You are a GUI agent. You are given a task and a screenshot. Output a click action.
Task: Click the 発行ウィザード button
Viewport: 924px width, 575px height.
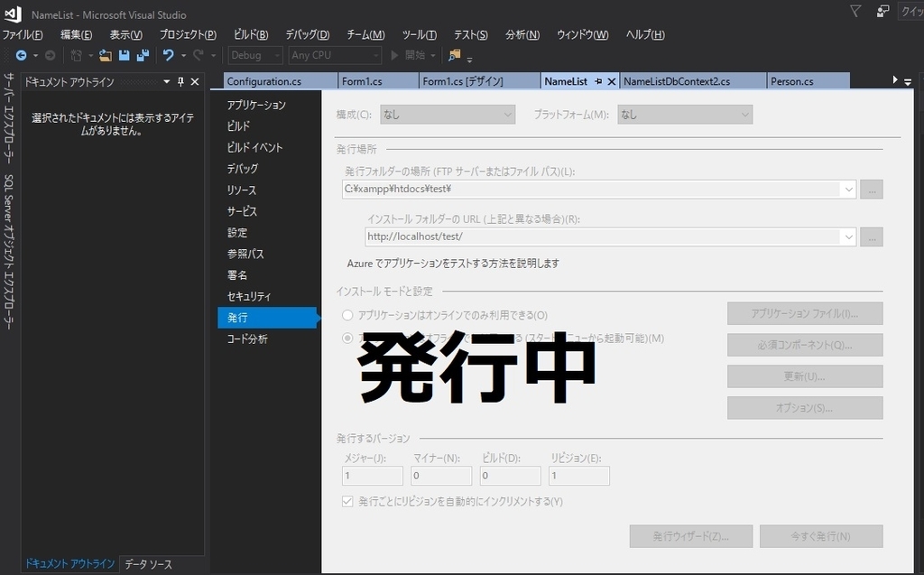pos(690,535)
